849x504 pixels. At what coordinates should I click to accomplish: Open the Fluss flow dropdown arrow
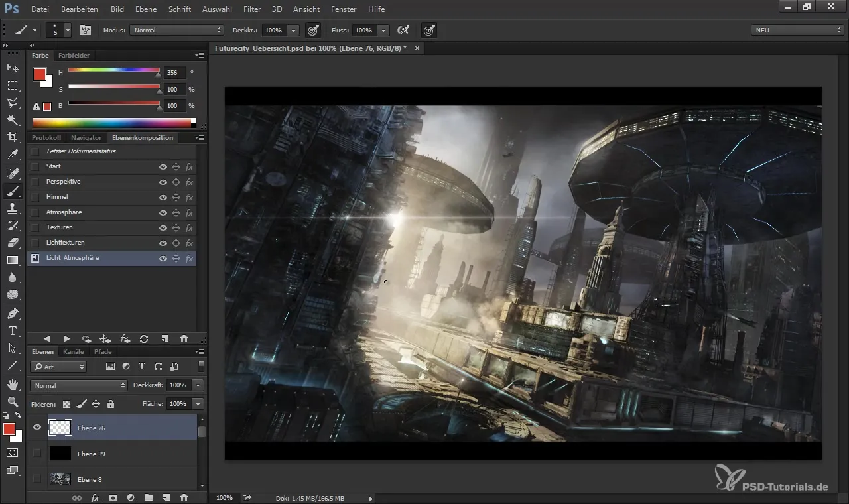coord(383,30)
